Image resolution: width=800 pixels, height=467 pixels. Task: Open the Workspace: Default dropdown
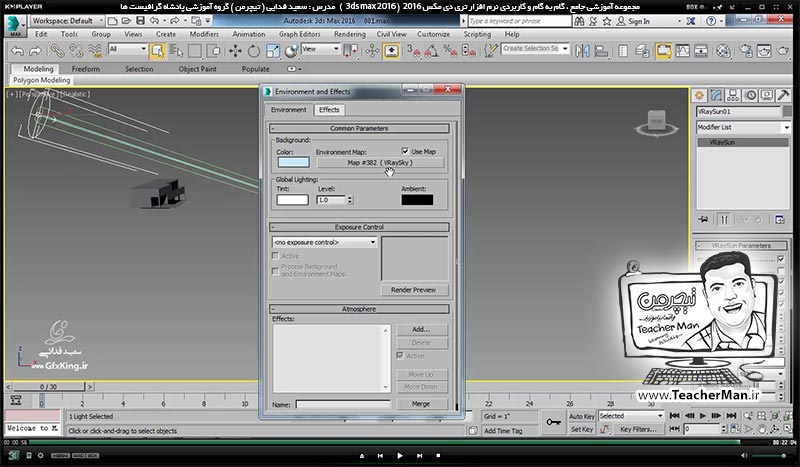pyautogui.click(x=67, y=21)
